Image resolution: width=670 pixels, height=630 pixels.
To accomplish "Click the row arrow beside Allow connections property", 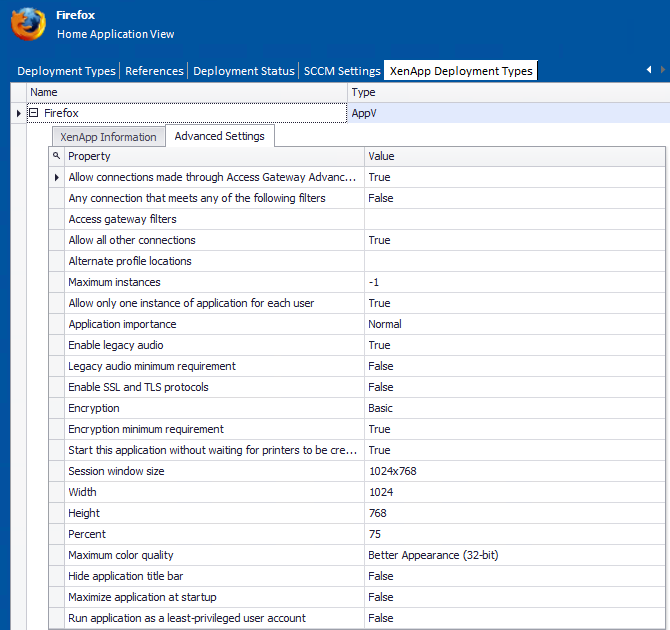I will pyautogui.click(x=56, y=178).
